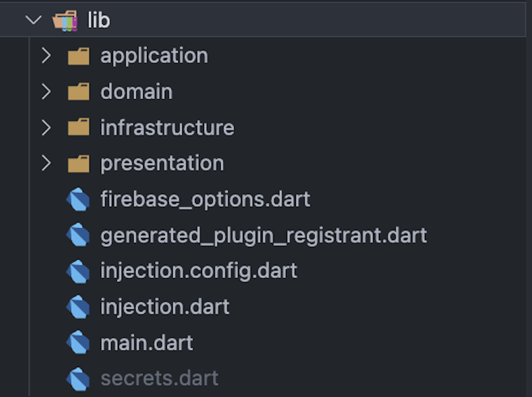Screen dimensions: 532x397
Task: Collapse the lib directory
Action: [33, 20]
